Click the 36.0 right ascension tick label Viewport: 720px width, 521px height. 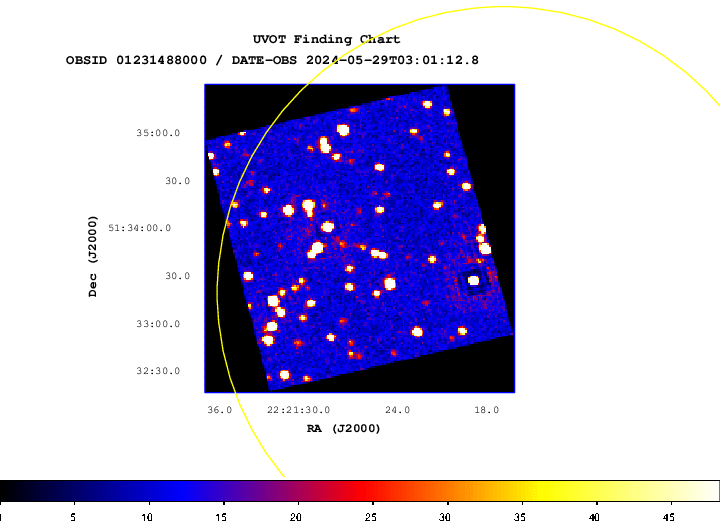tap(219, 410)
